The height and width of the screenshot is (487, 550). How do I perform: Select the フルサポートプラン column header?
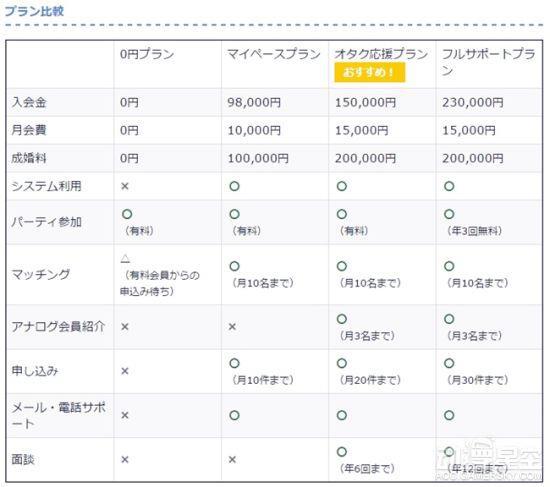click(x=489, y=62)
